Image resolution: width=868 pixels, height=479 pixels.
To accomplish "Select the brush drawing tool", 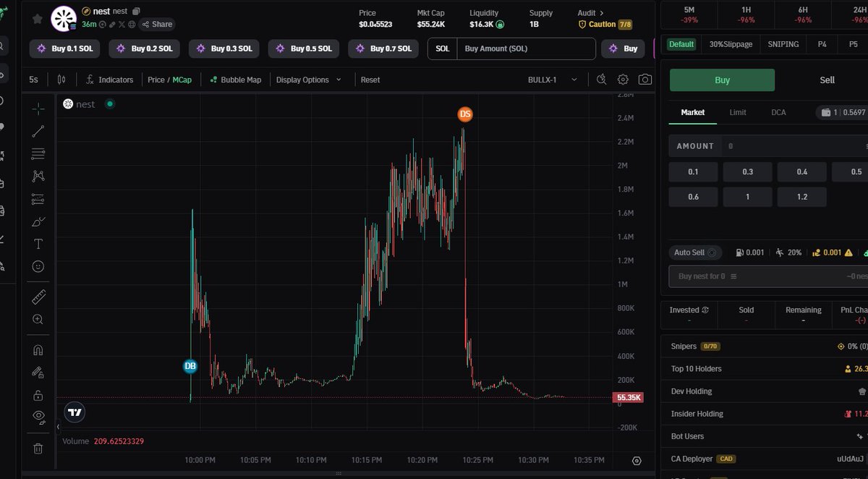I will point(38,221).
